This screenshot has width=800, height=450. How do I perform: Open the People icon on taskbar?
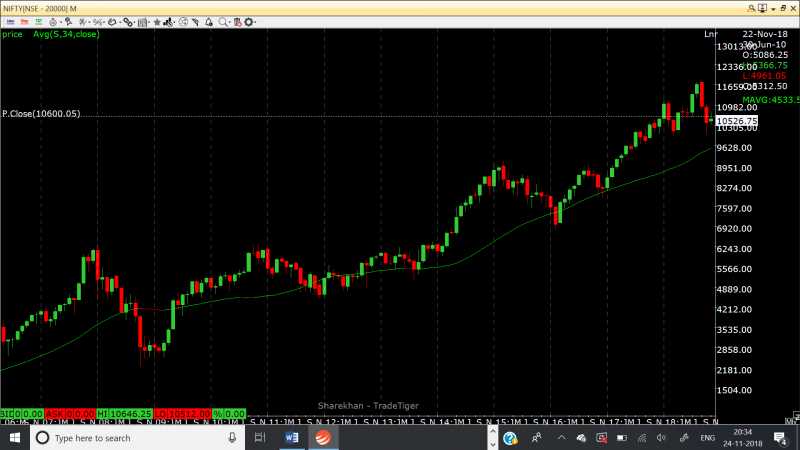pyautogui.click(x=536, y=438)
